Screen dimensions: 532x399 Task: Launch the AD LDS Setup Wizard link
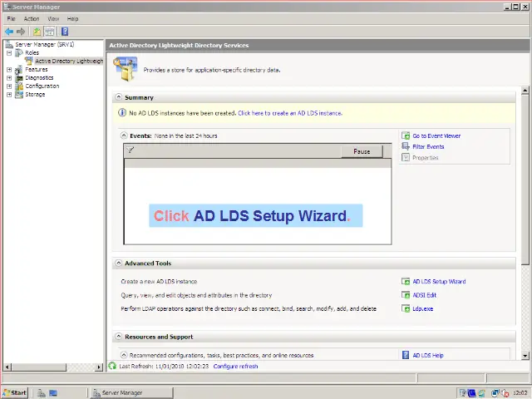pyautogui.click(x=439, y=281)
